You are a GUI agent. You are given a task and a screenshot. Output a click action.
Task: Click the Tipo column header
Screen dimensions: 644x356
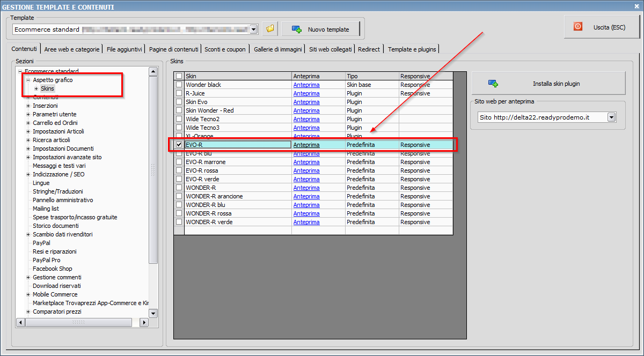point(372,76)
